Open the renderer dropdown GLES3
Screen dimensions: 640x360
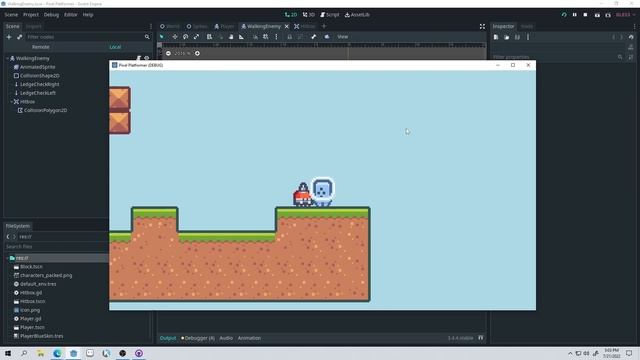625,15
